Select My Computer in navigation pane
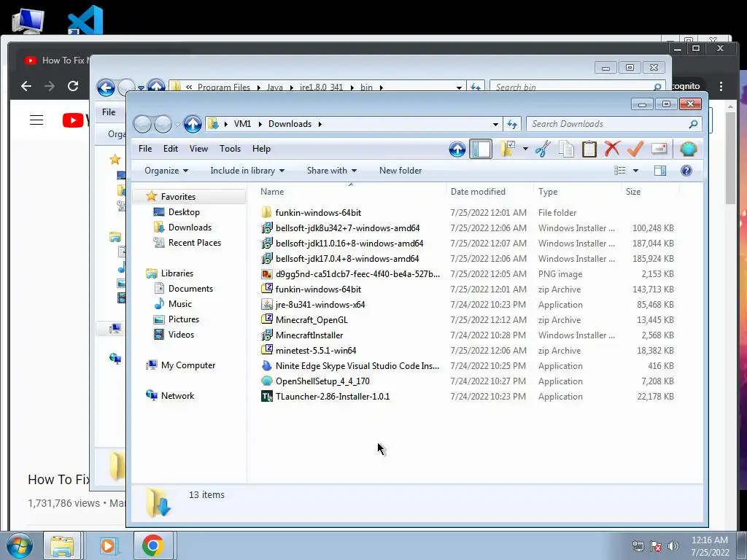 [x=187, y=365]
